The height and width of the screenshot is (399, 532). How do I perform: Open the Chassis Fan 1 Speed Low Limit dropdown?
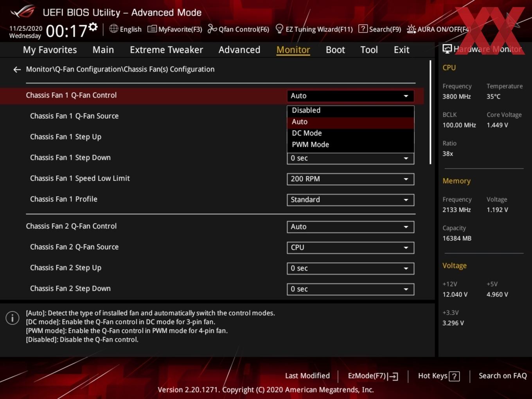pyautogui.click(x=350, y=179)
